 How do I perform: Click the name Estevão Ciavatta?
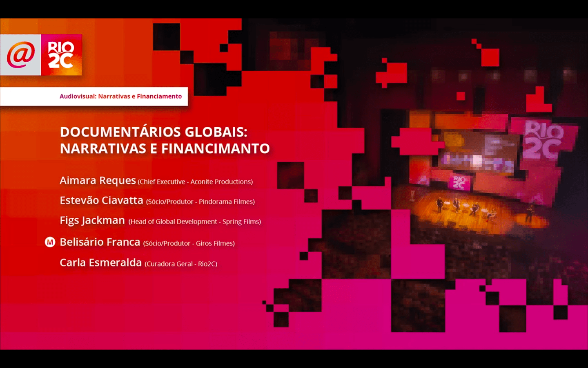coord(101,200)
